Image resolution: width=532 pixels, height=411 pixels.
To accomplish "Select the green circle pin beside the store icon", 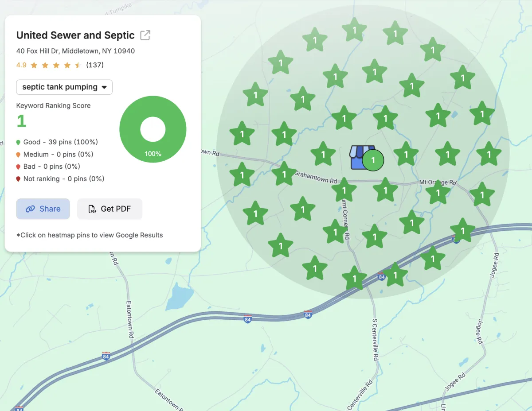I will click(373, 160).
